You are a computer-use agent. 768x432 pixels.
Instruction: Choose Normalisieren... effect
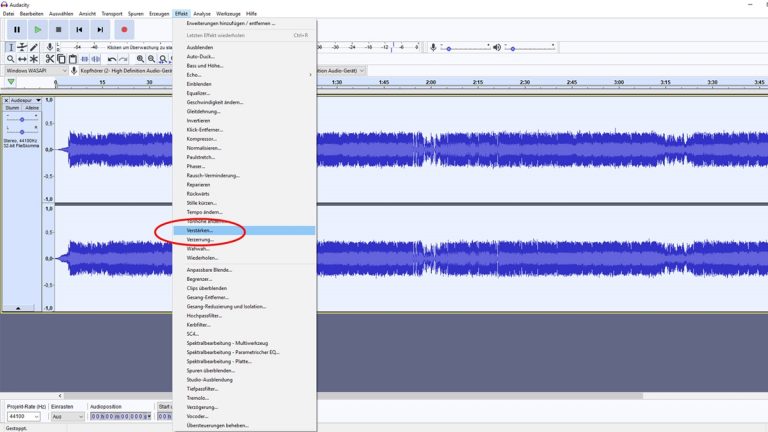point(244,148)
